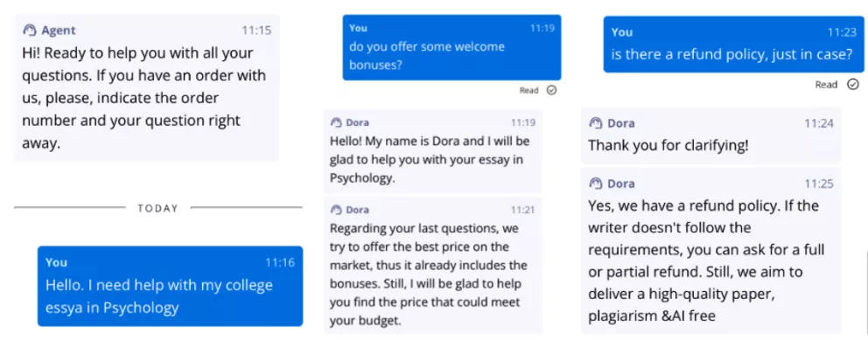This screenshot has height=340, width=868.
Task: Click the Agent avatar icon at 11:15
Action: pos(29,31)
